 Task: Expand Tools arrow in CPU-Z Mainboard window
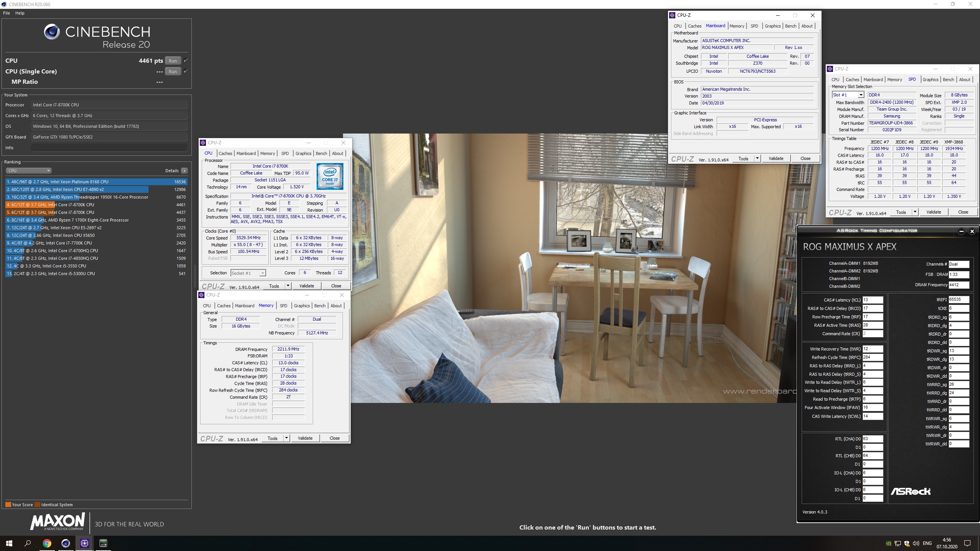click(x=757, y=158)
